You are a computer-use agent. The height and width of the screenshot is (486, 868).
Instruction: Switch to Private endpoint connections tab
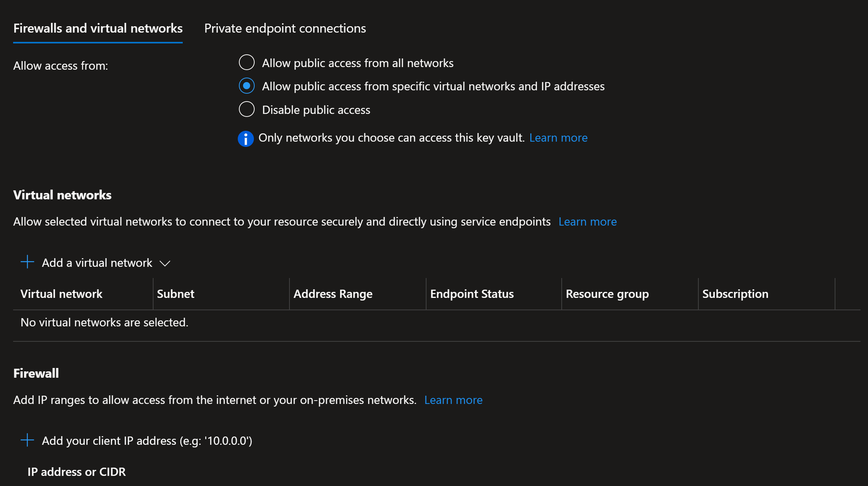[285, 28]
